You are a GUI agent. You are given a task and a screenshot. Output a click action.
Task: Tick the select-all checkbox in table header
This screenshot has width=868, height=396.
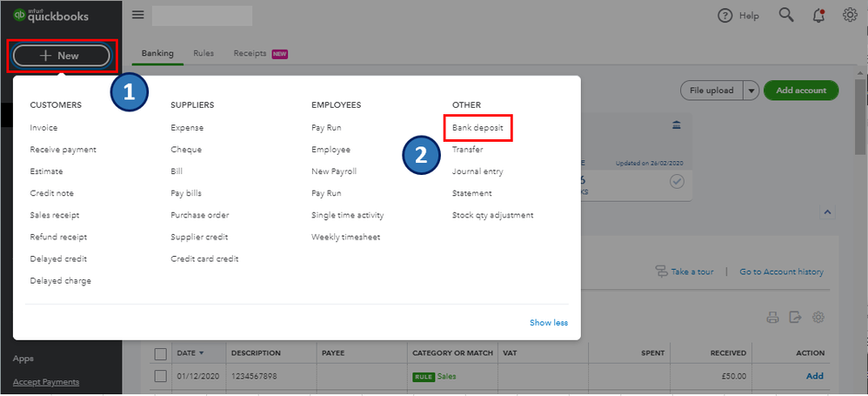tap(160, 353)
